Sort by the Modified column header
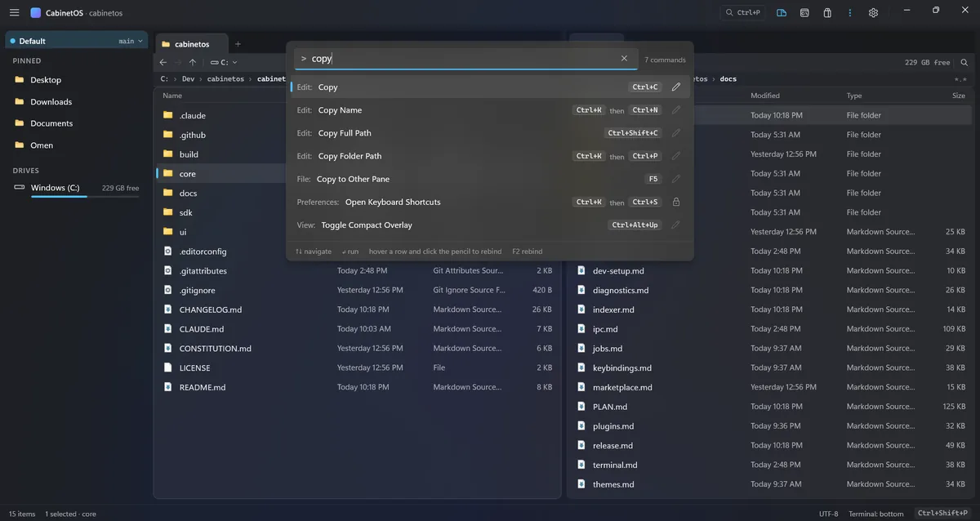 click(x=765, y=96)
